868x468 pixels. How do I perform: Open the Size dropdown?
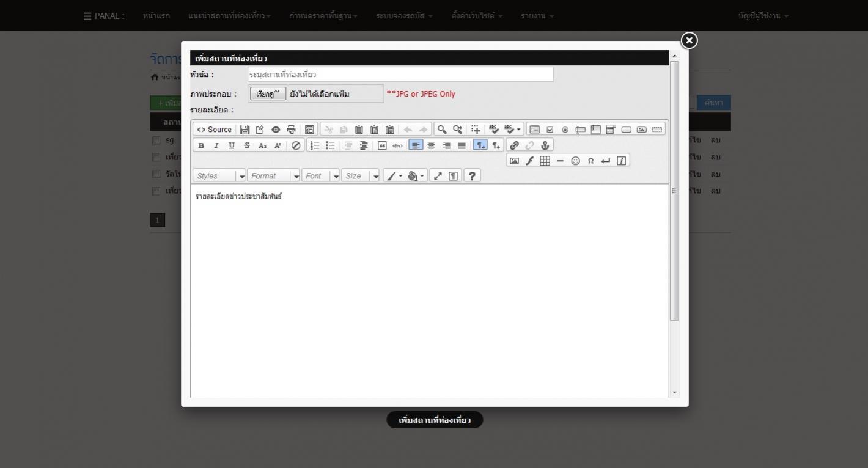361,176
